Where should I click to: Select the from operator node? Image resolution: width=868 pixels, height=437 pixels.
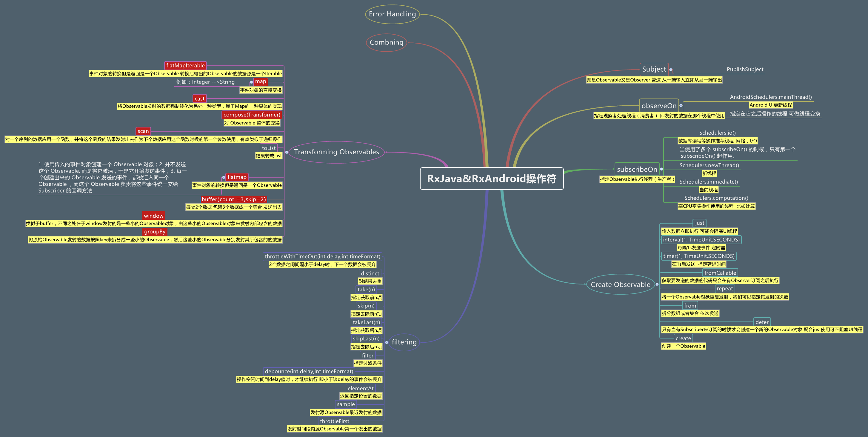coord(690,306)
